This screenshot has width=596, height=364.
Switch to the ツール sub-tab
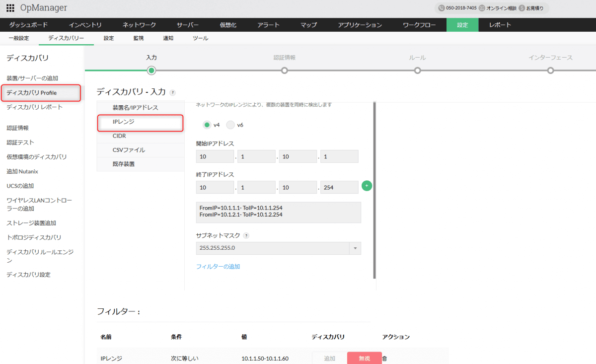coord(201,38)
